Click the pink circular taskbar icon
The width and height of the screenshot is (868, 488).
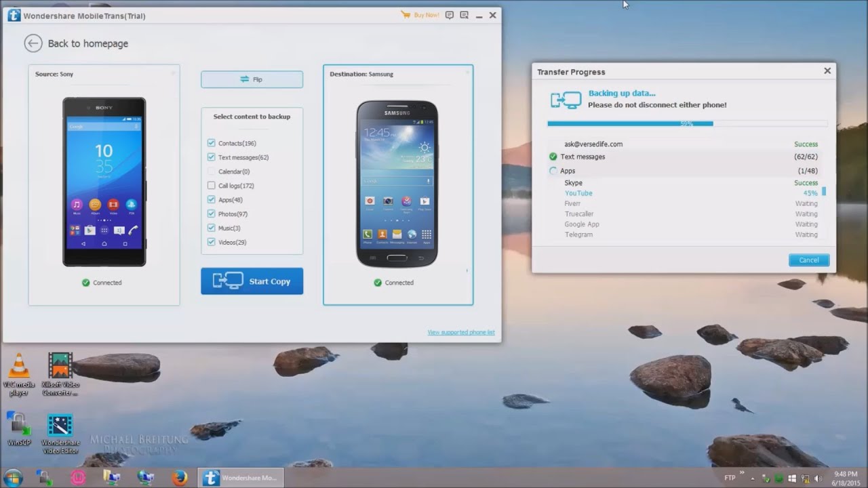click(x=78, y=478)
